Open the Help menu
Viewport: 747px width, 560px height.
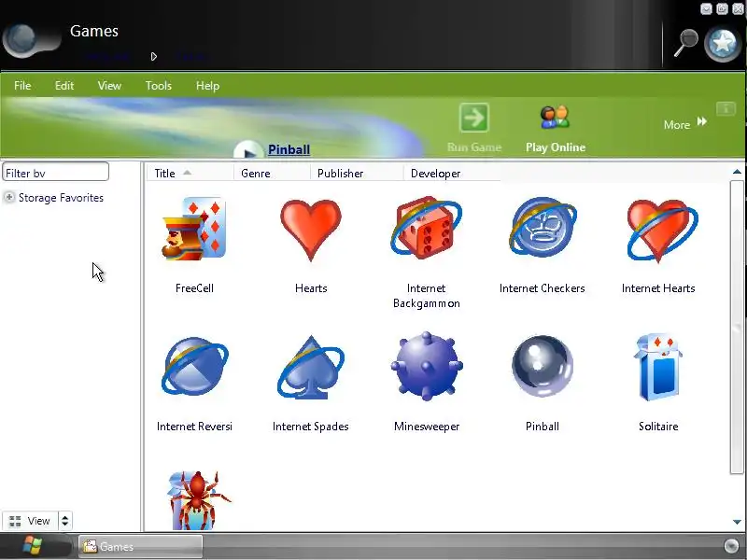click(207, 86)
